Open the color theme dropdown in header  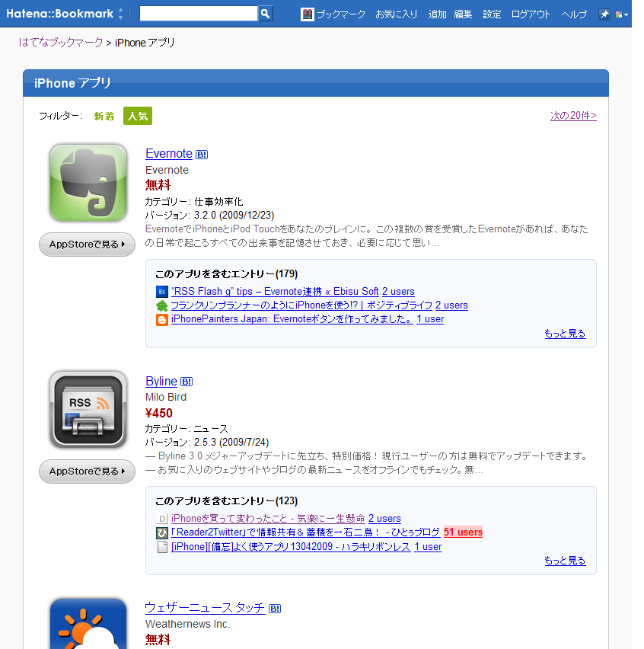[622, 15]
